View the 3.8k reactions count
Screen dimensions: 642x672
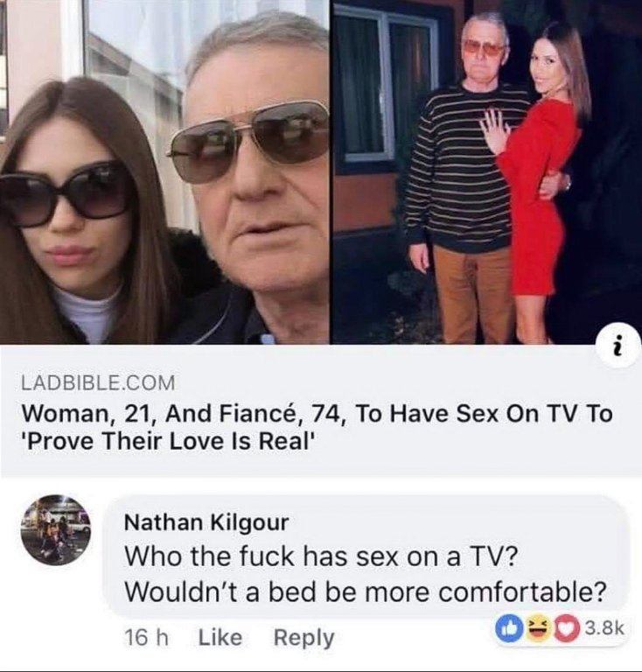pos(603,629)
